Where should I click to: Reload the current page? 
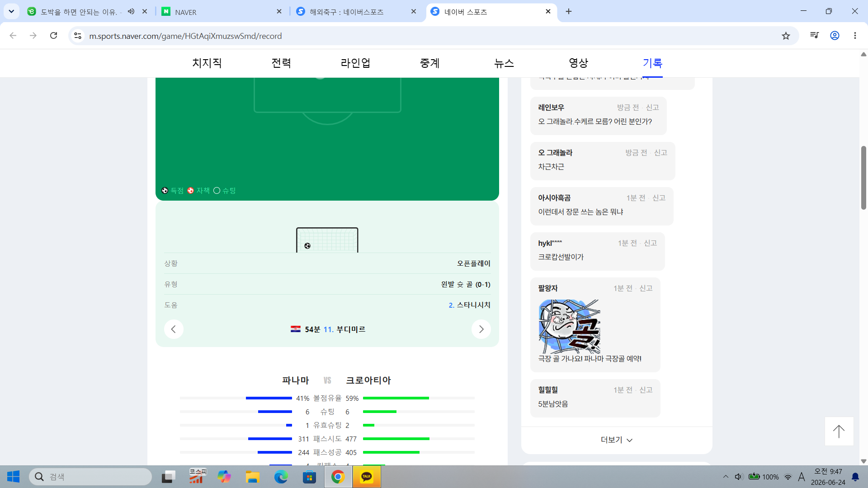(53, 36)
